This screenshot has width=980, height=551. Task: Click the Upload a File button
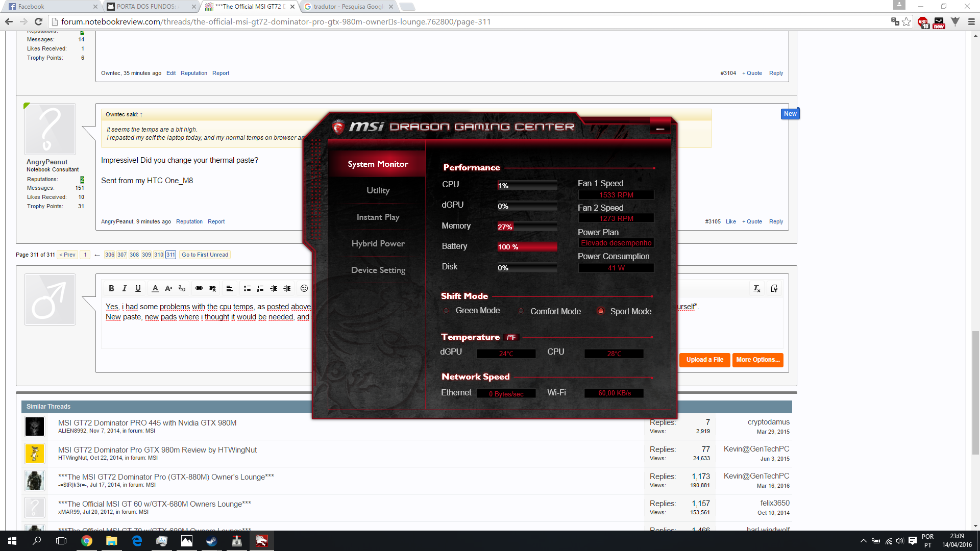[704, 360]
